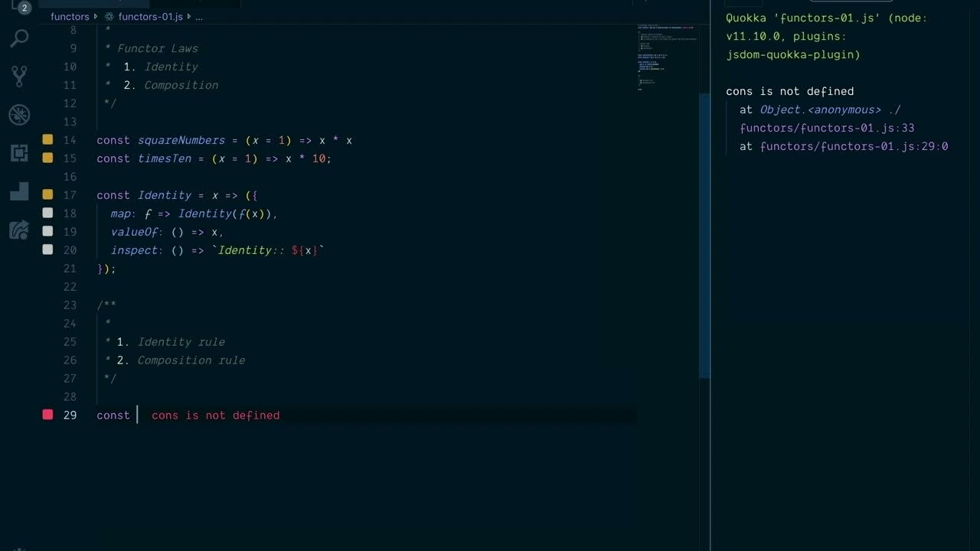Click white Quokka indicator on line 19
Viewport: 980px width, 551px height.
(x=47, y=231)
